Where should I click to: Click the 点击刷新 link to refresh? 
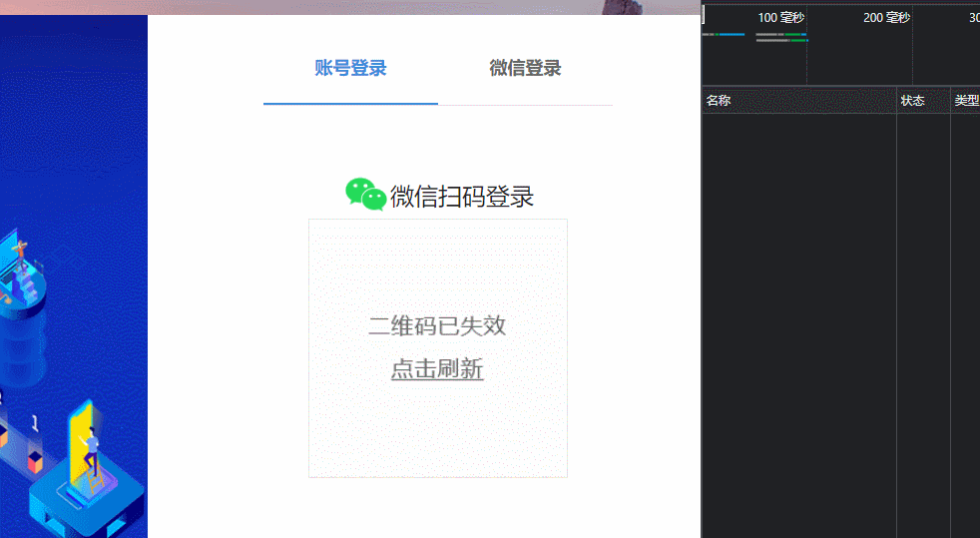pyautogui.click(x=437, y=369)
